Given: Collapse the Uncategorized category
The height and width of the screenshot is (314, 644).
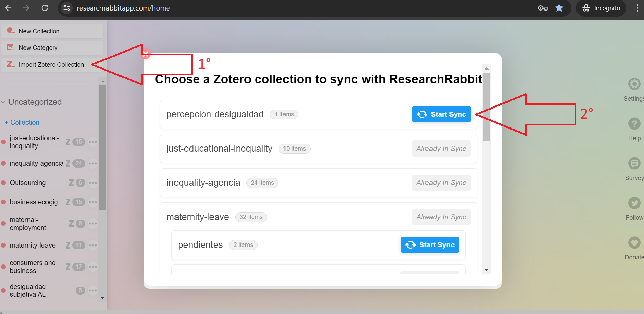Looking at the screenshot, I should [4, 102].
